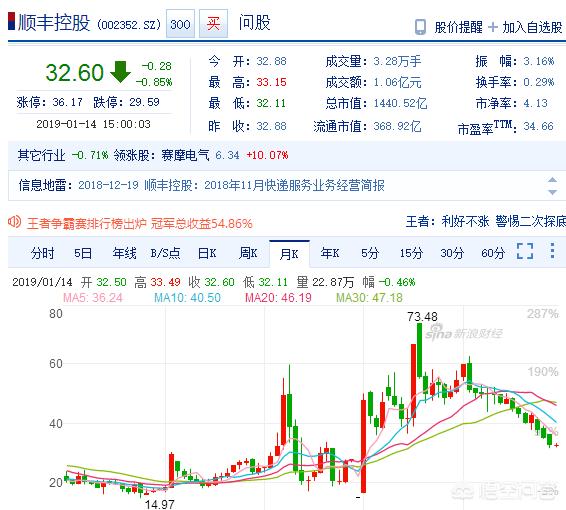This screenshot has height=510, width=566.
Task: Open the three-dot chart options menu
Action: pos(552,250)
